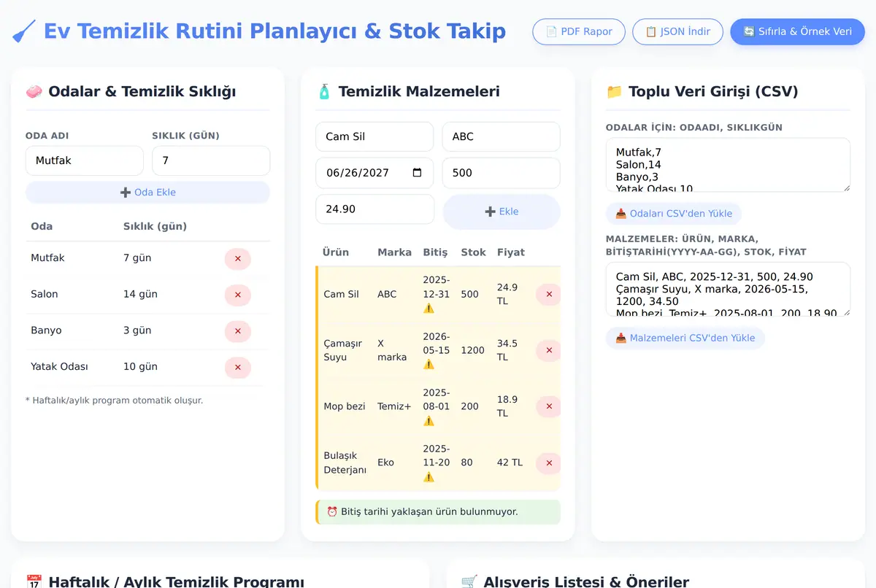Open the calendar picker in the date field
The image size is (876, 588).
point(417,173)
